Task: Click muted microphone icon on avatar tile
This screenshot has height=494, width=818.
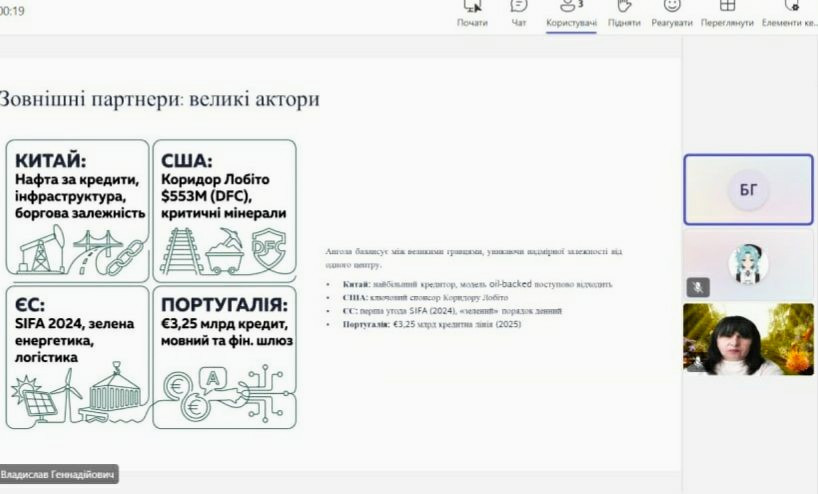Action: click(x=698, y=287)
